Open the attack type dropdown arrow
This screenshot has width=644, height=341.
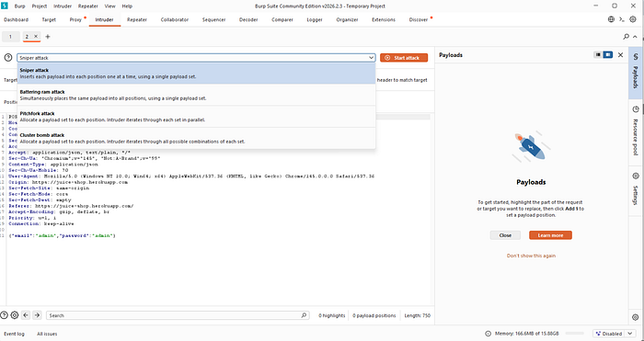coord(371,58)
